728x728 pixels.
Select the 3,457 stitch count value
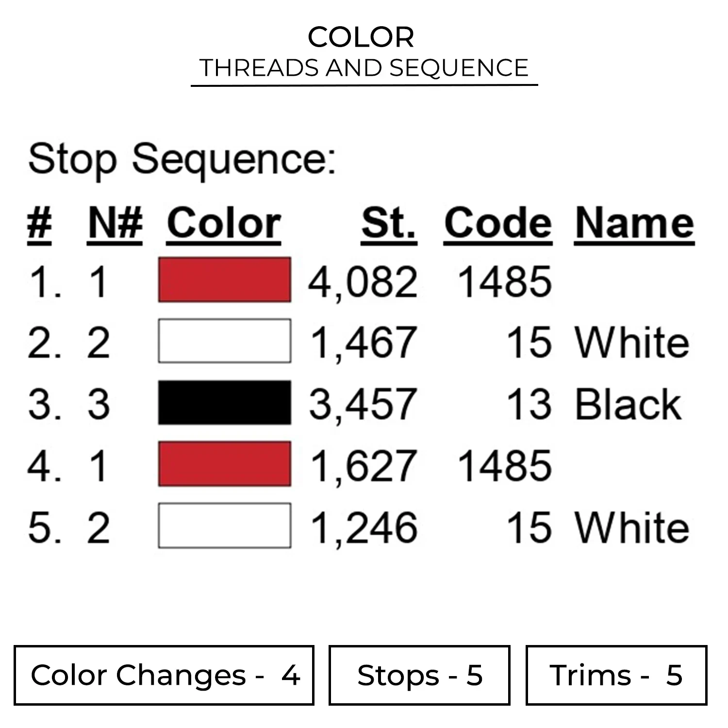coord(363,404)
